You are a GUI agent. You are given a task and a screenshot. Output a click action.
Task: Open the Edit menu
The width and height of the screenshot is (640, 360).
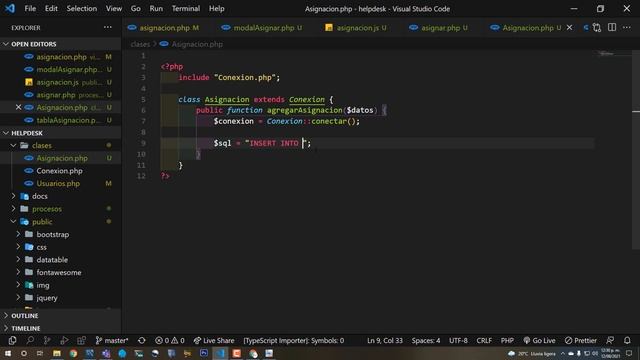51,9
